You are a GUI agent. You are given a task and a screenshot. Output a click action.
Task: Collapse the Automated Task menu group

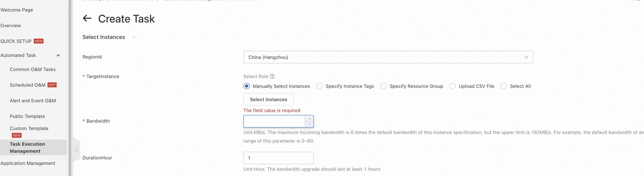pyautogui.click(x=58, y=55)
